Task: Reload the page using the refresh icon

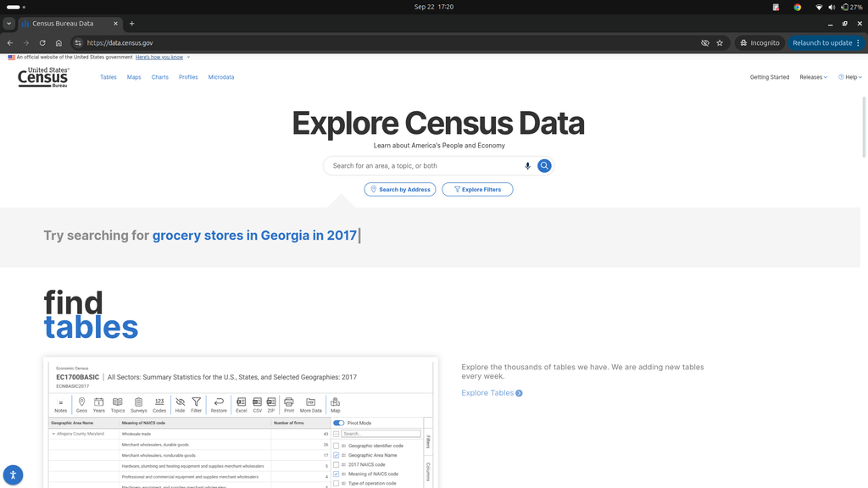Action: (42, 42)
